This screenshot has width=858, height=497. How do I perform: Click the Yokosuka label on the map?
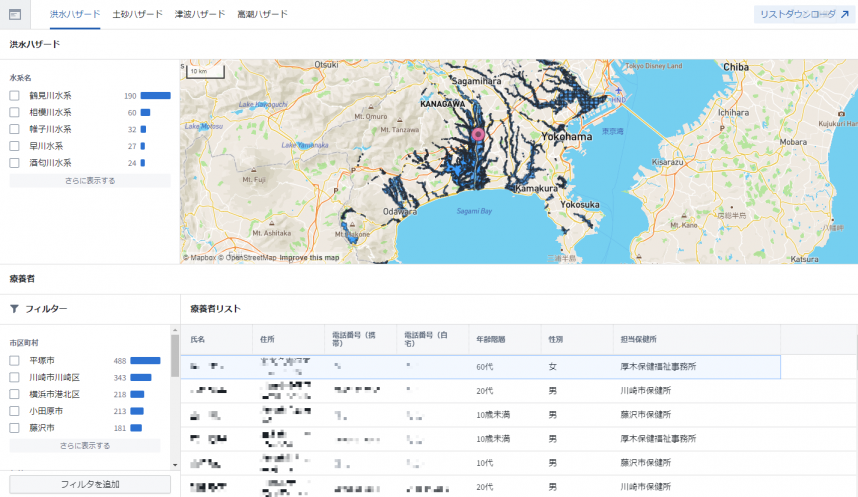pos(579,205)
